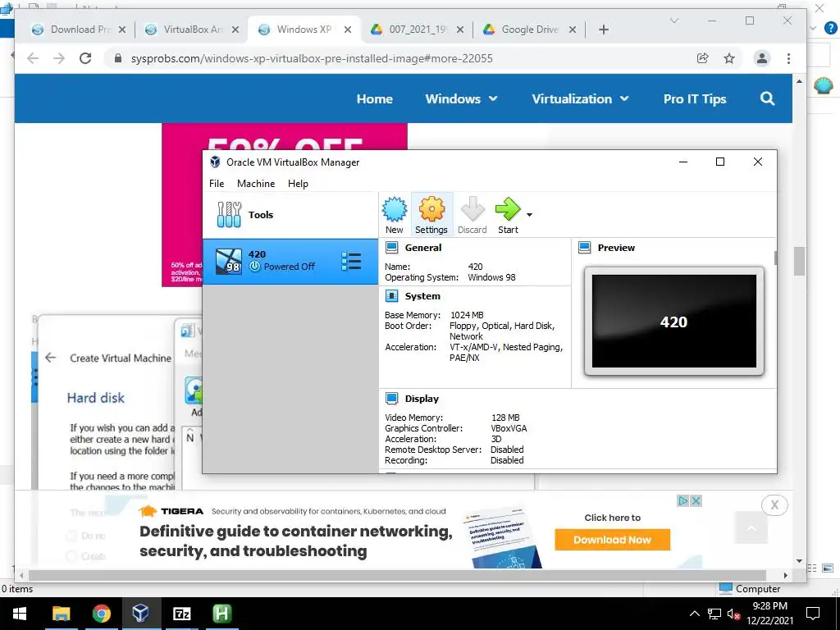Select the 420 virtual machine entry
This screenshot has width=840, height=630.
tap(290, 261)
